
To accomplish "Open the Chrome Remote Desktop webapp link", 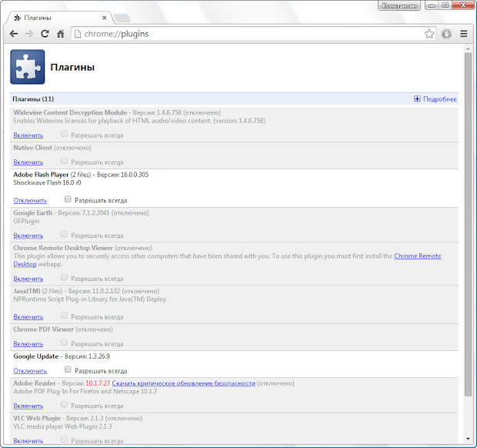I will (417, 256).
